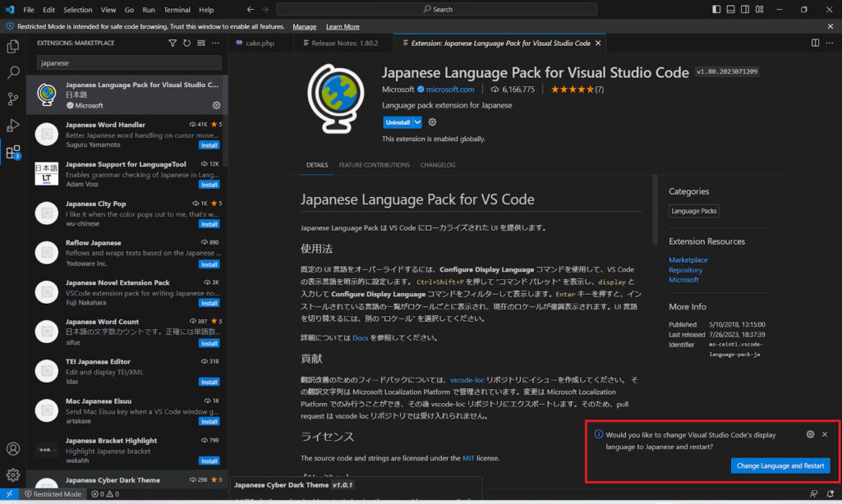Open the Accounts icon in activity bar

click(x=13, y=449)
